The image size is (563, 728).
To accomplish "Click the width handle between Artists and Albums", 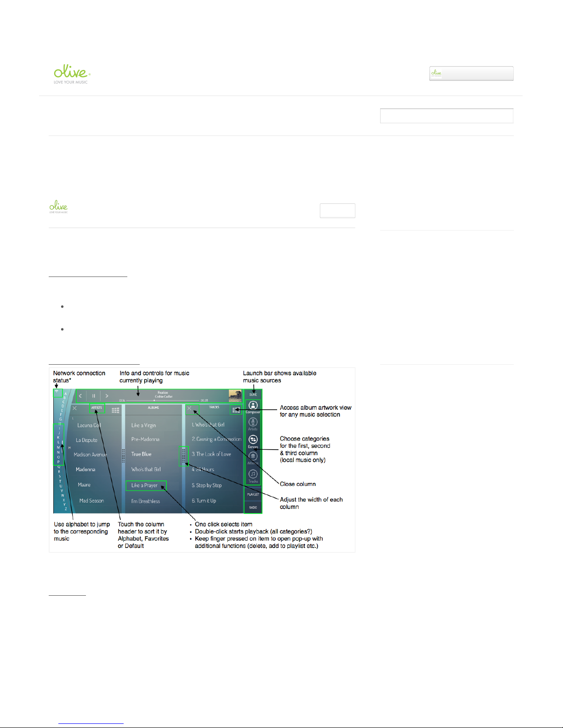I will [123, 455].
